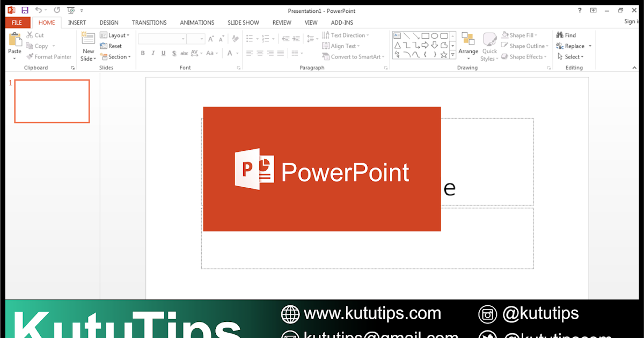Open PowerPoint Help question mark

[580, 10]
